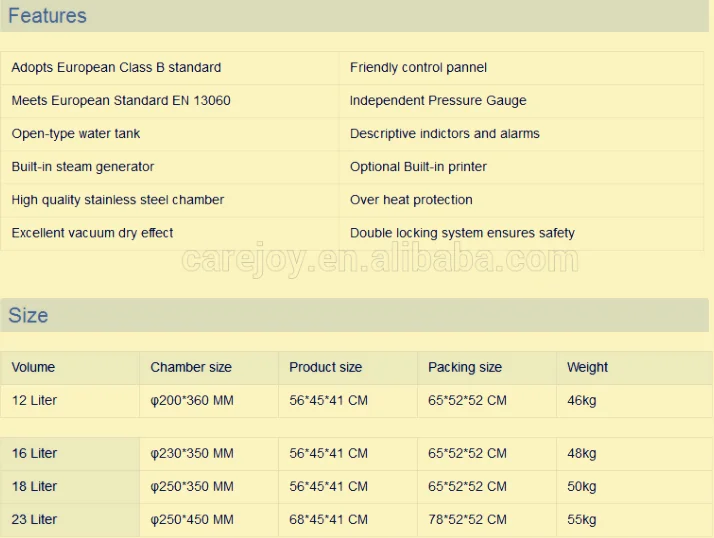The height and width of the screenshot is (538, 714).
Task: Click the carejoy.en.alibaba.com watermark text
Action: coord(380,261)
